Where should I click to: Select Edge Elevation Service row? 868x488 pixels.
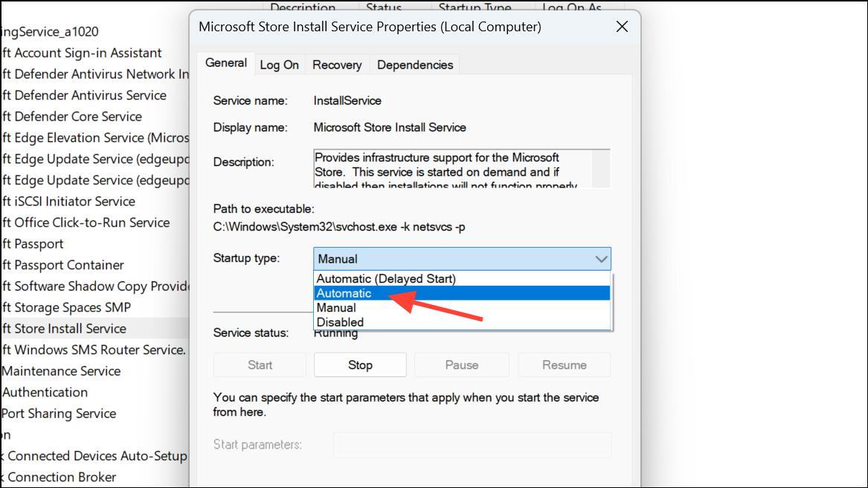point(94,138)
